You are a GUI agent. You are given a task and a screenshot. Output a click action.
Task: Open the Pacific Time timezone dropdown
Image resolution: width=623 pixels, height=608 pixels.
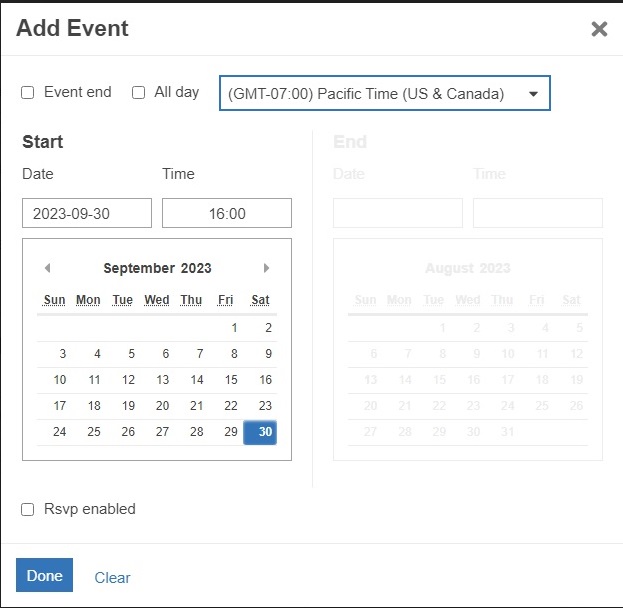[384, 94]
